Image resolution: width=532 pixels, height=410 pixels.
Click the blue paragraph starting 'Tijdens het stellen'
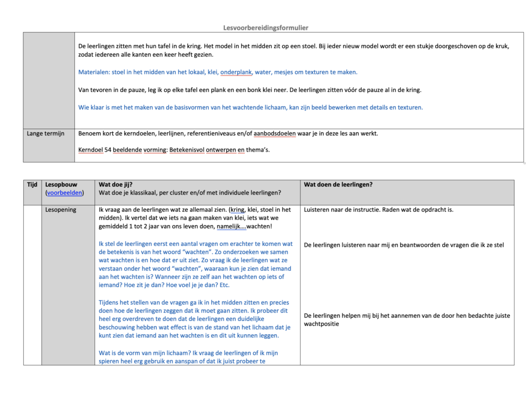point(195,319)
